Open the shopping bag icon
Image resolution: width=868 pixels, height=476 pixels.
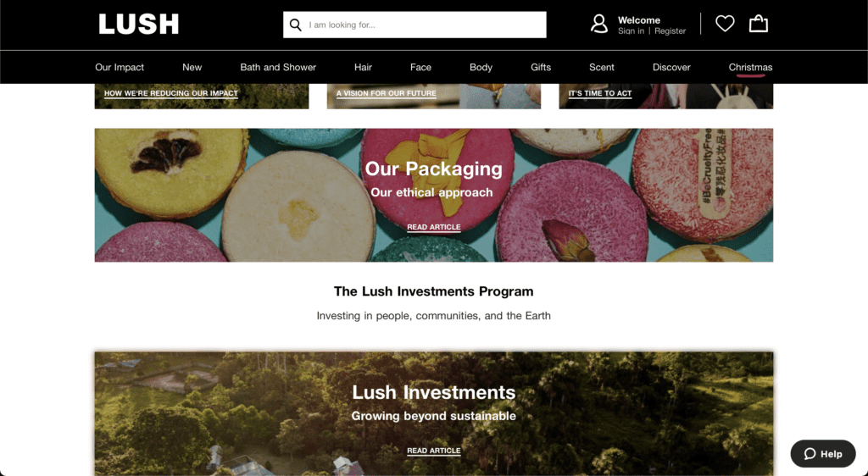[759, 24]
